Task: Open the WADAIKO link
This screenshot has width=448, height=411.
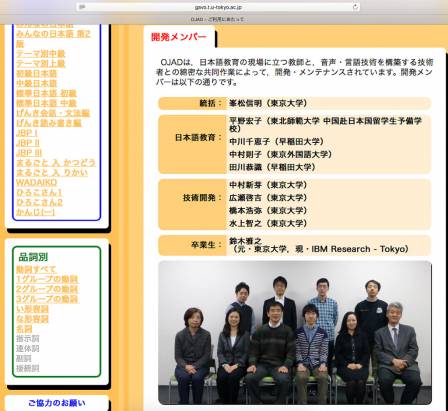Action: click(37, 182)
